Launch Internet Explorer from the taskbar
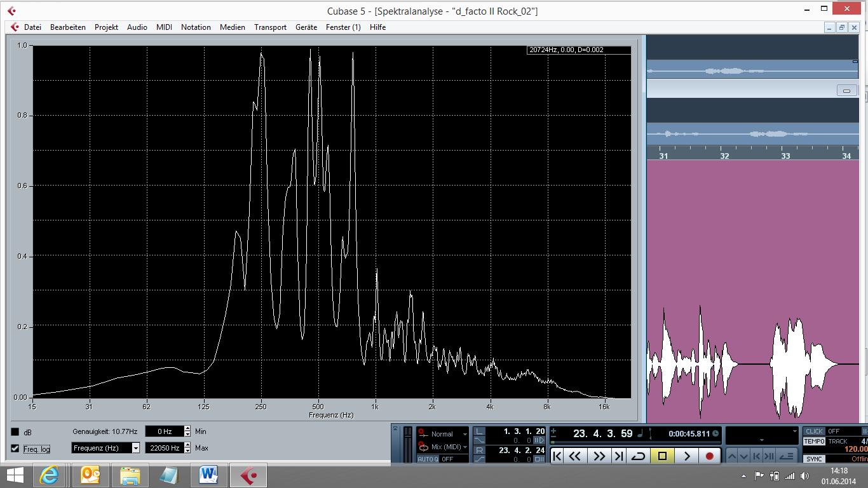This screenshot has height=488, width=868. (50, 475)
